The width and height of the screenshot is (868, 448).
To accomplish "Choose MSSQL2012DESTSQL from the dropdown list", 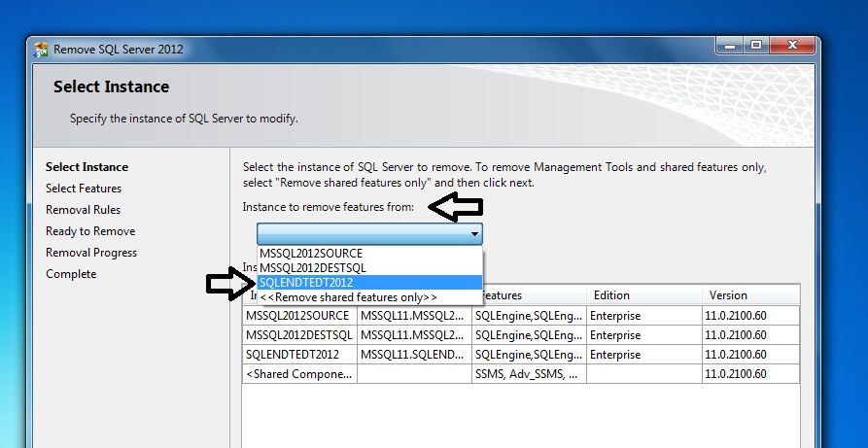I will (369, 268).
